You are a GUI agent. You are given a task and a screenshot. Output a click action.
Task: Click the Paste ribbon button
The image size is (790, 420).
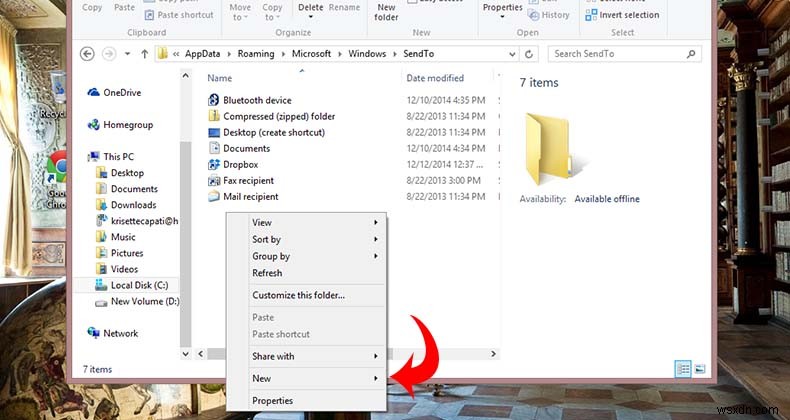pyautogui.click(x=124, y=7)
